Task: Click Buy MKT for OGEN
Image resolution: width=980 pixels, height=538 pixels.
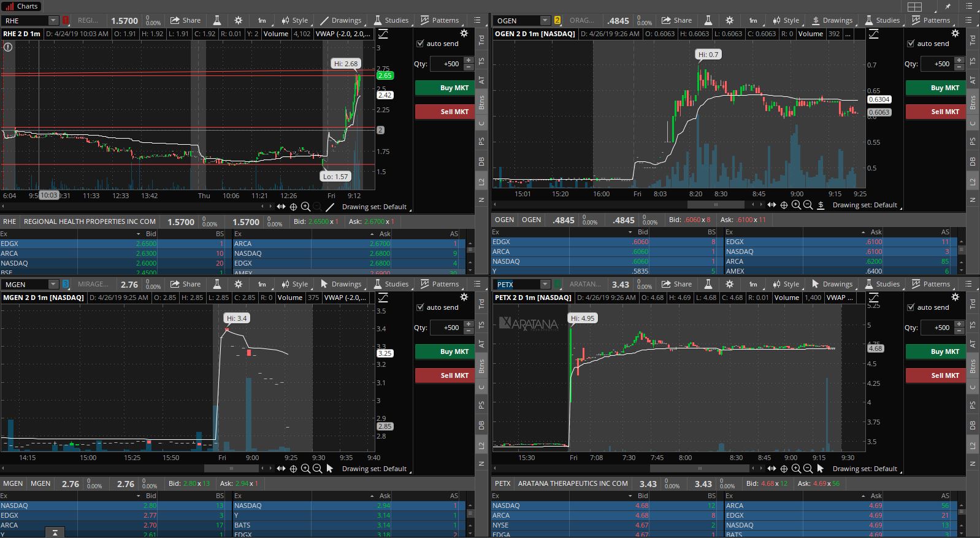Action: [x=935, y=88]
